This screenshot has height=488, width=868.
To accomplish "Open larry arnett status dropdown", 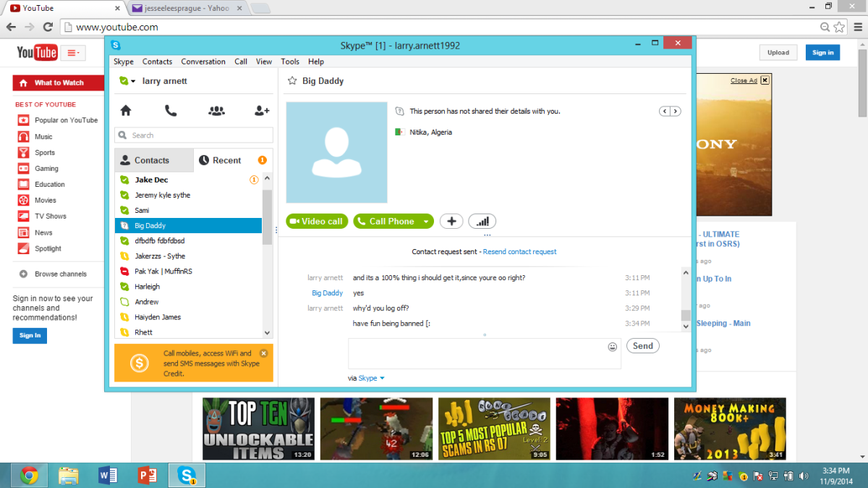I will (127, 81).
